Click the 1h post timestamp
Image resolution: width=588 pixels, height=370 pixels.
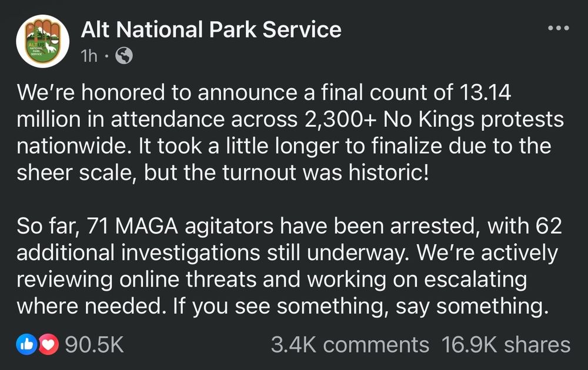click(89, 56)
